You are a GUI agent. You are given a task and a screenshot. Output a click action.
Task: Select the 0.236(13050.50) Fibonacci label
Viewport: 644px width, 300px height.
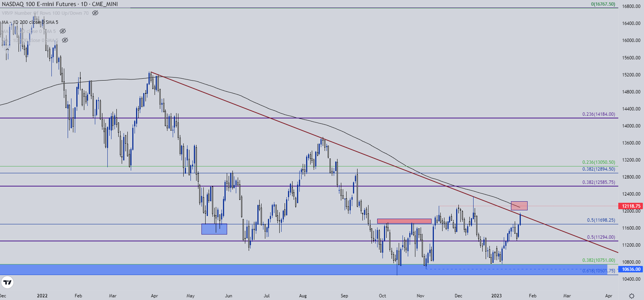pyautogui.click(x=599, y=162)
